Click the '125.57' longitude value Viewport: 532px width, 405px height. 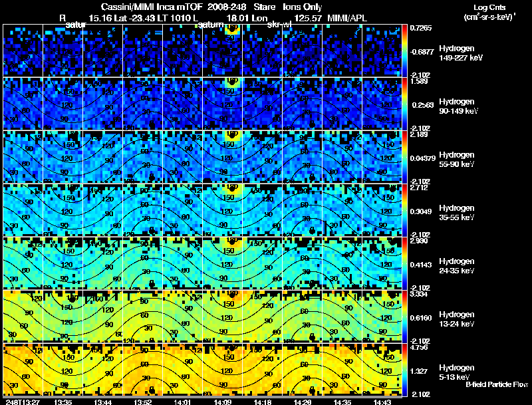(307, 18)
